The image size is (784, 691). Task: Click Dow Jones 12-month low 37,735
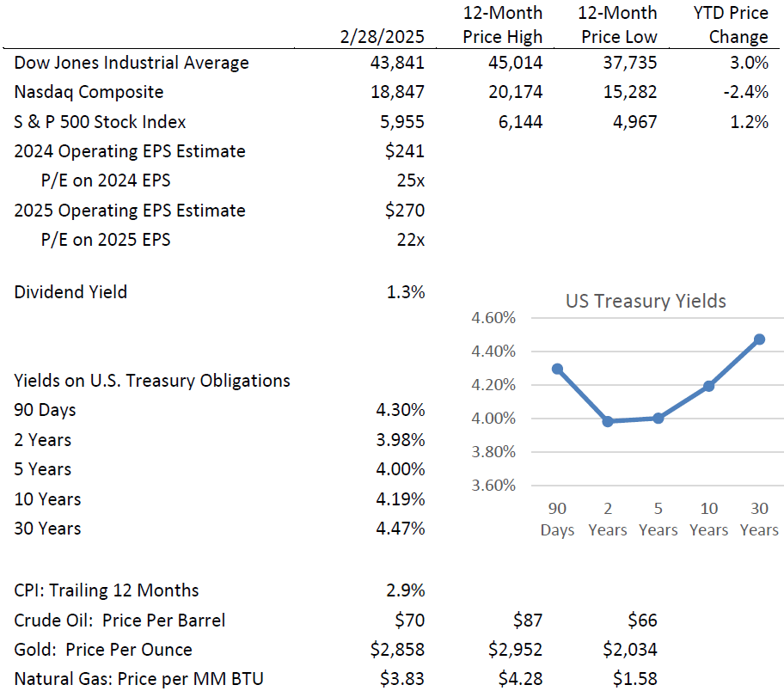(630, 63)
